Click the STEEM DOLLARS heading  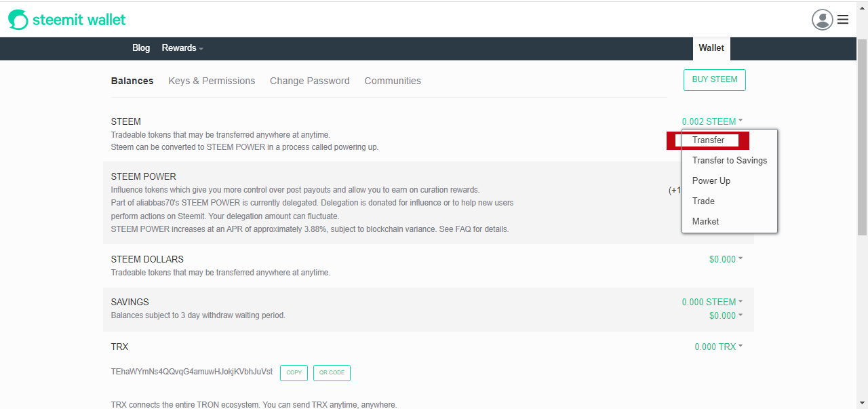click(x=147, y=259)
